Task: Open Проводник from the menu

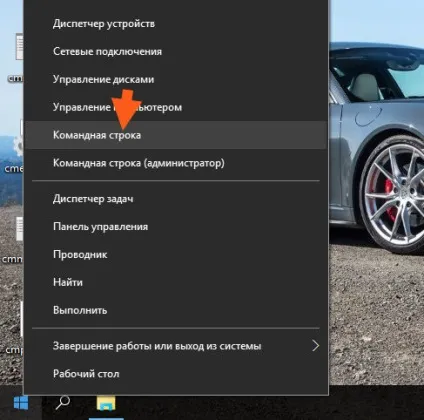Action: [176, 255]
